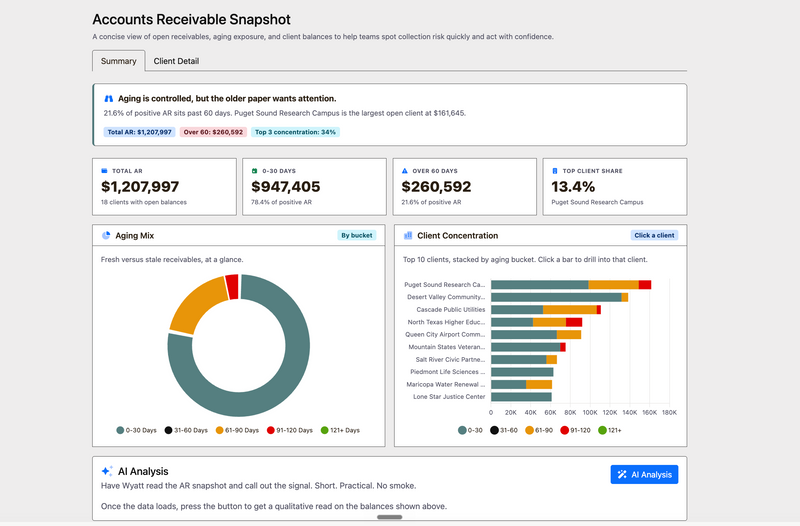This screenshot has height=526, width=800.
Task: Click the Total AR card wallet icon
Action: [x=105, y=171]
